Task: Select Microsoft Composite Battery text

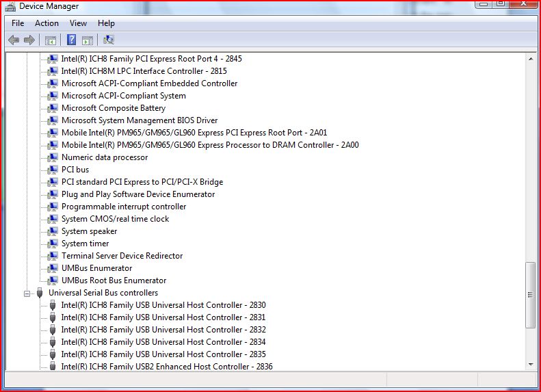Action: pyautogui.click(x=114, y=108)
